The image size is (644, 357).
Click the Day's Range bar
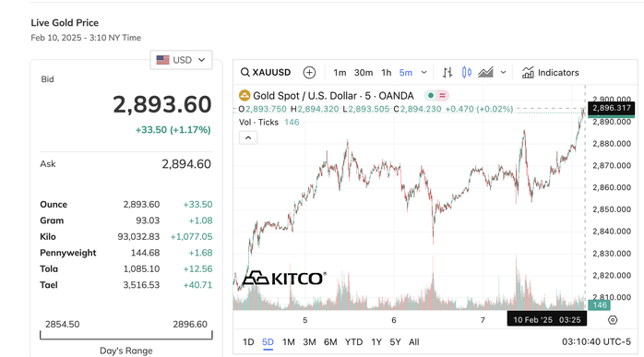126,335
